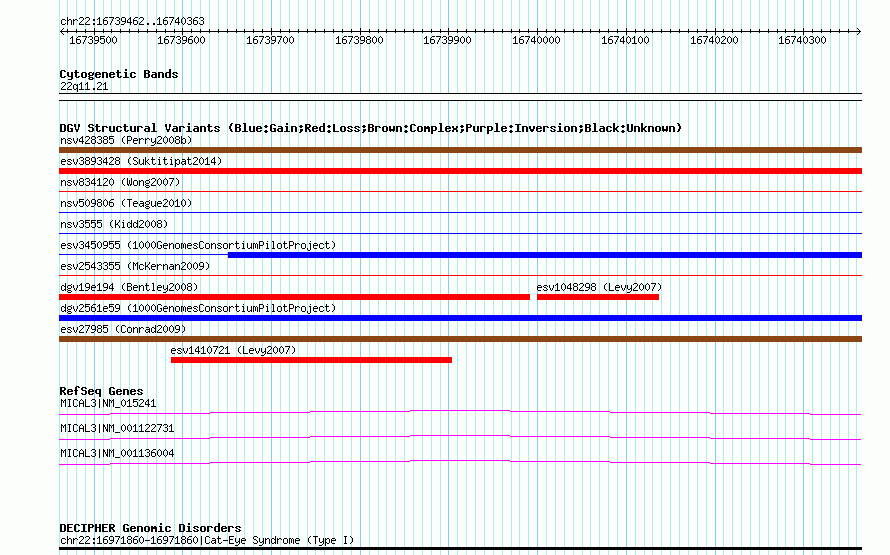Click ruler position 16739500
The width and height of the screenshot is (890, 555).
[x=93, y=40]
